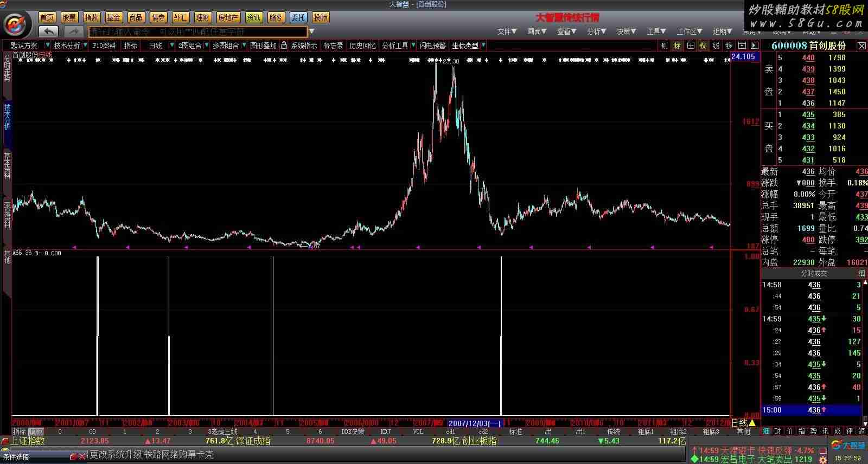The height and width of the screenshot is (464, 868).
Task: Toggle the 标 marker icon
Action: 678,46
